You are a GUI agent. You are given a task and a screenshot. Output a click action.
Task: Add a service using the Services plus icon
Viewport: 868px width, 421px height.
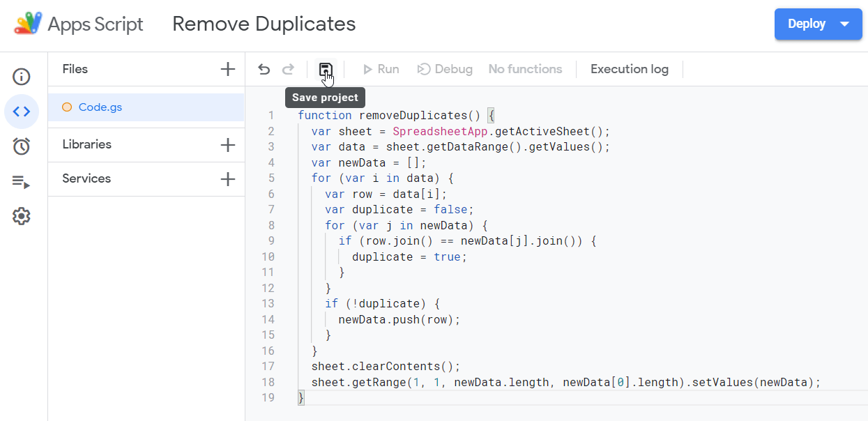click(227, 178)
